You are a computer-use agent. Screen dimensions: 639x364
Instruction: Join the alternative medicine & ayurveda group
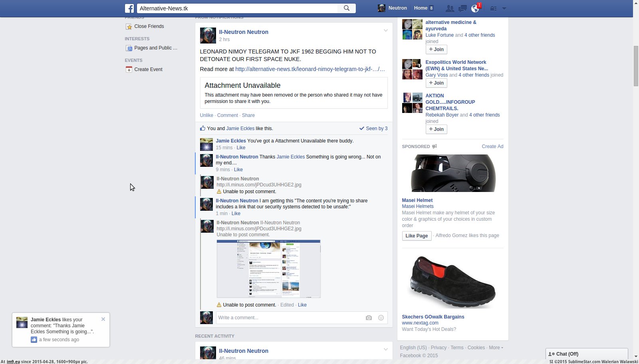pos(436,49)
